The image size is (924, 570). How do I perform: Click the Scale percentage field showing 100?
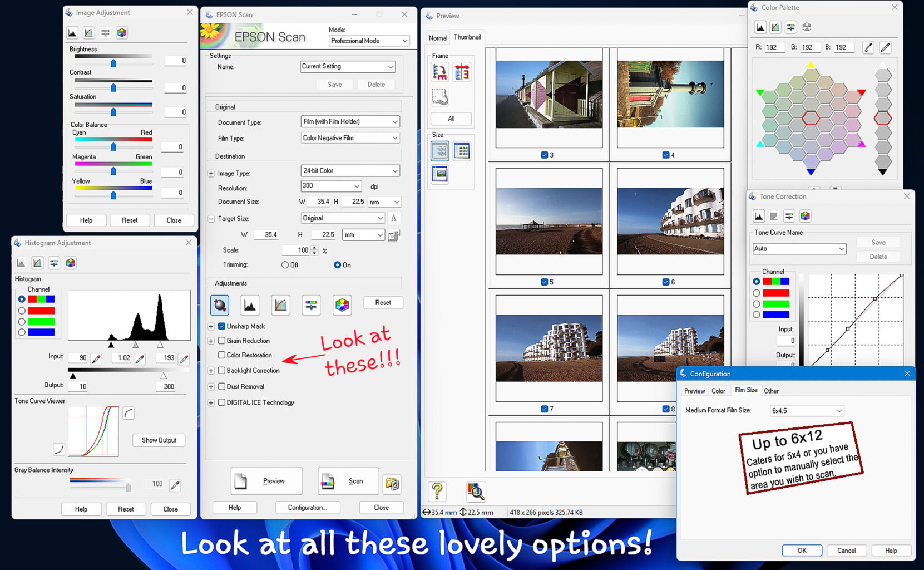(x=296, y=250)
